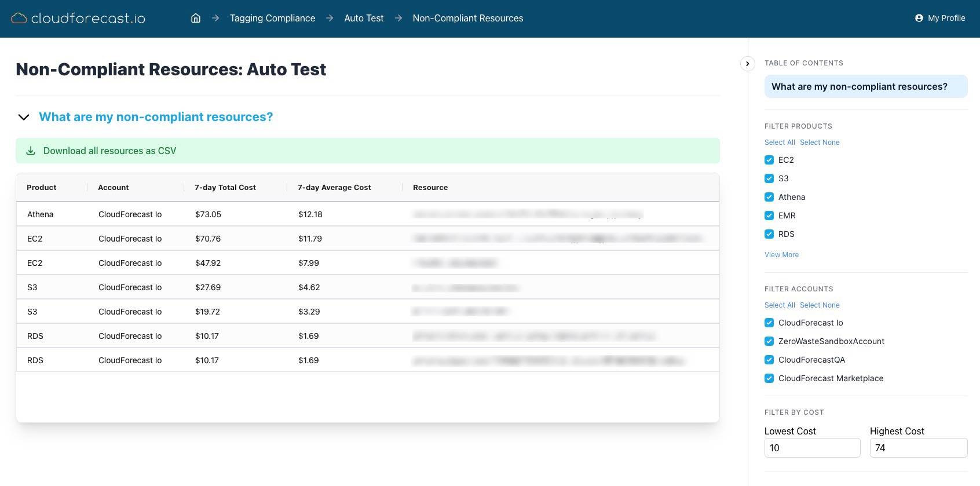
Task: Click the $3.29 average cost cell
Action: click(309, 312)
